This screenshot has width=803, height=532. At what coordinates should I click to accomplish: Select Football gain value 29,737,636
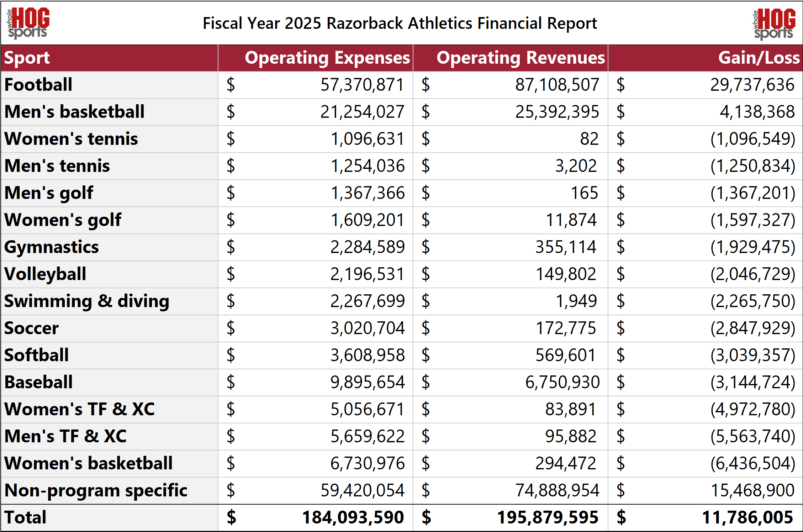pos(752,85)
